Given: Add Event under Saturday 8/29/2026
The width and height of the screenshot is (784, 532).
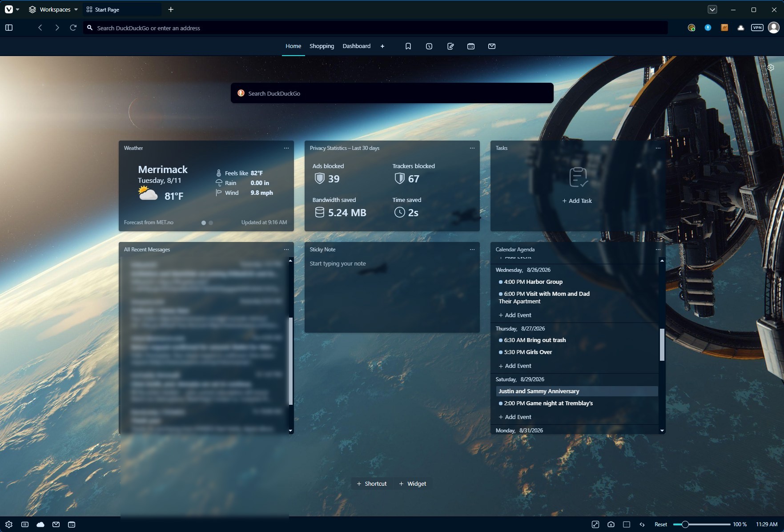Looking at the screenshot, I should [515, 417].
